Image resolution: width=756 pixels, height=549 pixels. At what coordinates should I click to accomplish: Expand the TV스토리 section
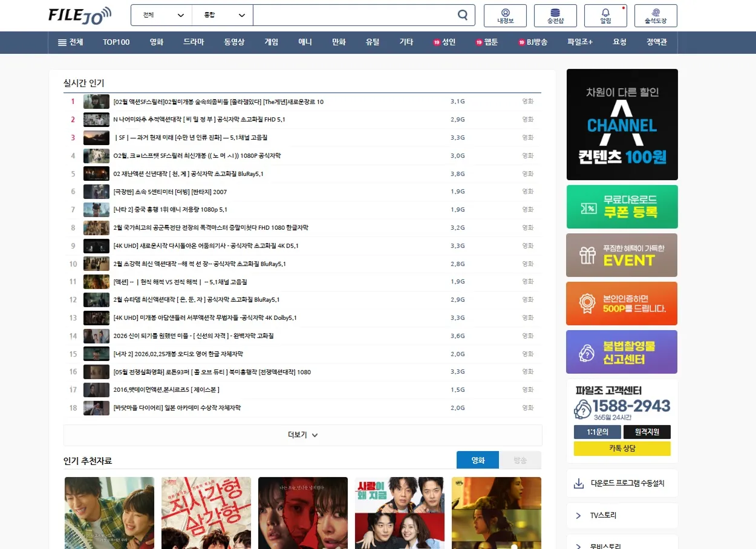click(x=622, y=516)
